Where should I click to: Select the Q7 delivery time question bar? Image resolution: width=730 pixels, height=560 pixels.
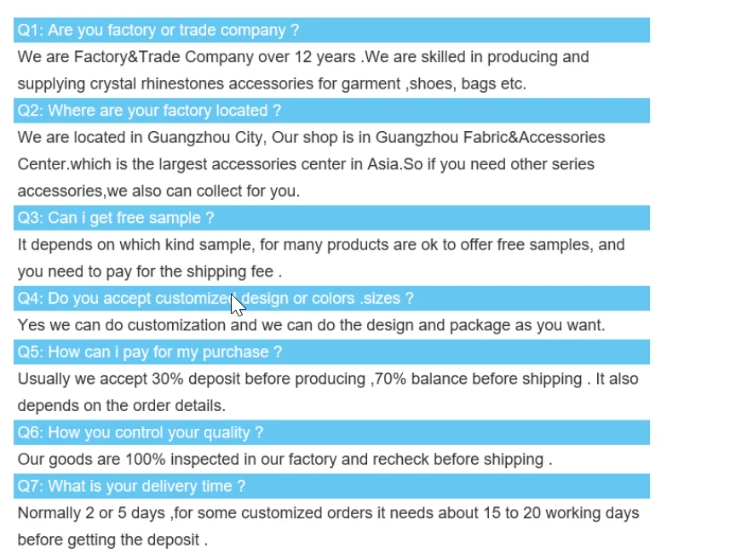tap(131, 486)
